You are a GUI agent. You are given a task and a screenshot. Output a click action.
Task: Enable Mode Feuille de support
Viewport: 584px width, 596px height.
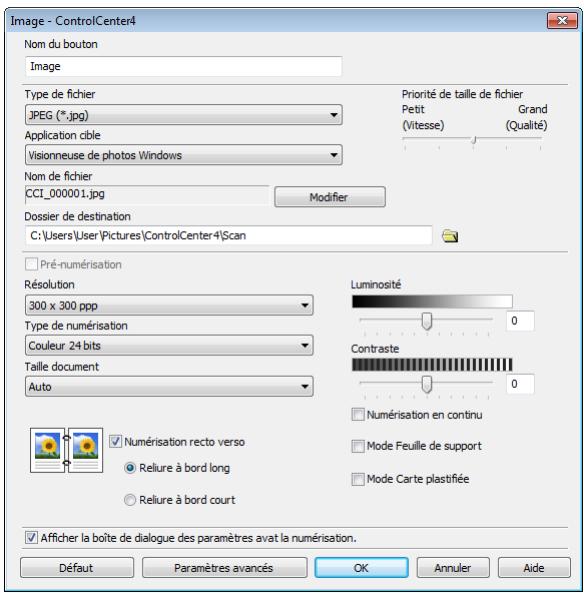(358, 446)
